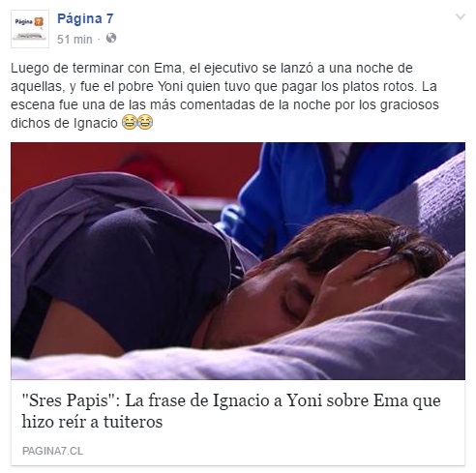Open the "Sres Papis" article headline
Screen dimensions: 476x473
[x=231, y=411]
